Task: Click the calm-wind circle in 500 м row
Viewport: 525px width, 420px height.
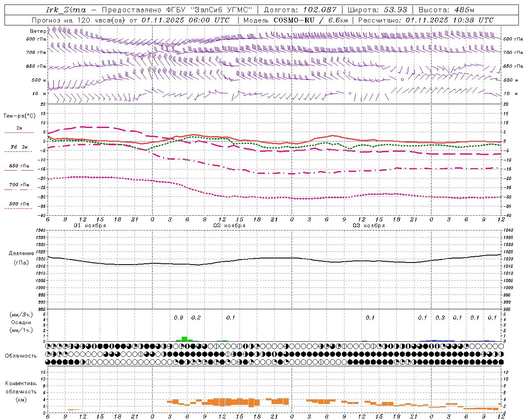Action: 402,80
